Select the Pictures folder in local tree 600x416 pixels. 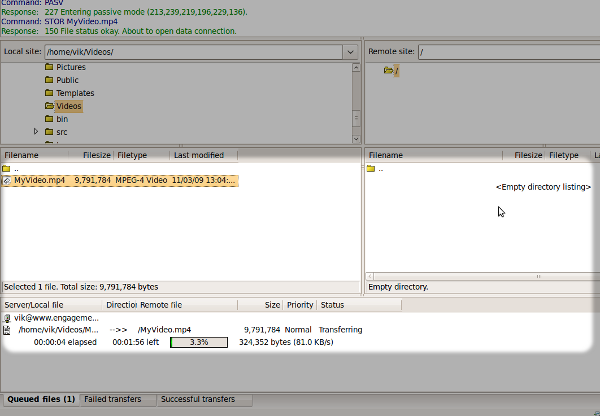point(71,67)
